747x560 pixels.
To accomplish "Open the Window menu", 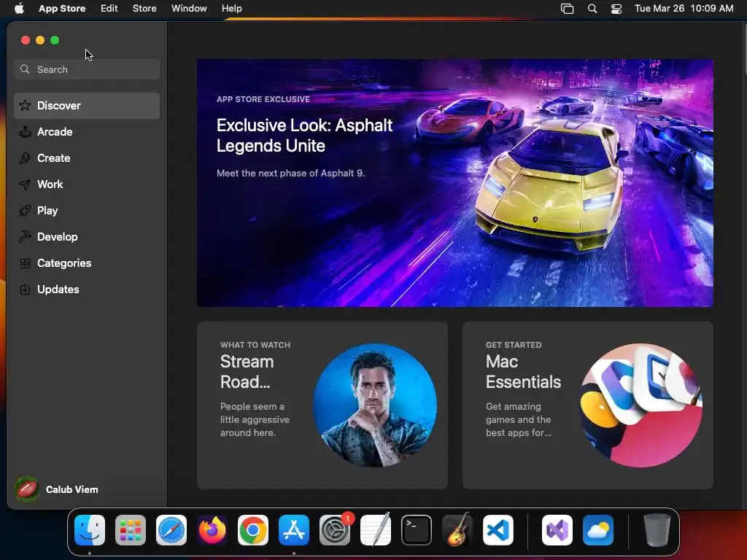I will (189, 9).
